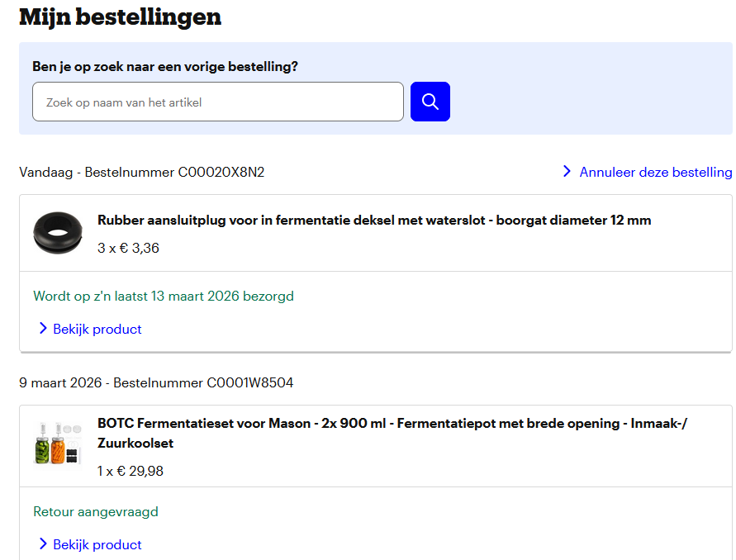Click the price 3 x € 3,36
This screenshot has height=560, width=736.
(128, 248)
